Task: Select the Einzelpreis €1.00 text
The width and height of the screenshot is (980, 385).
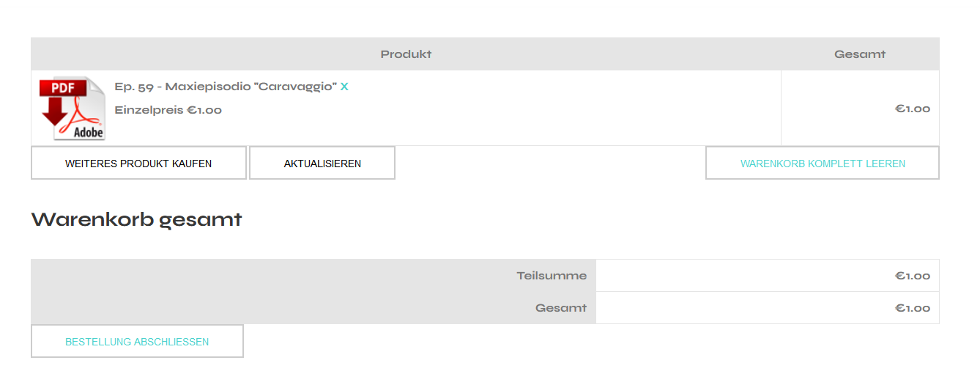Action: 168,110
